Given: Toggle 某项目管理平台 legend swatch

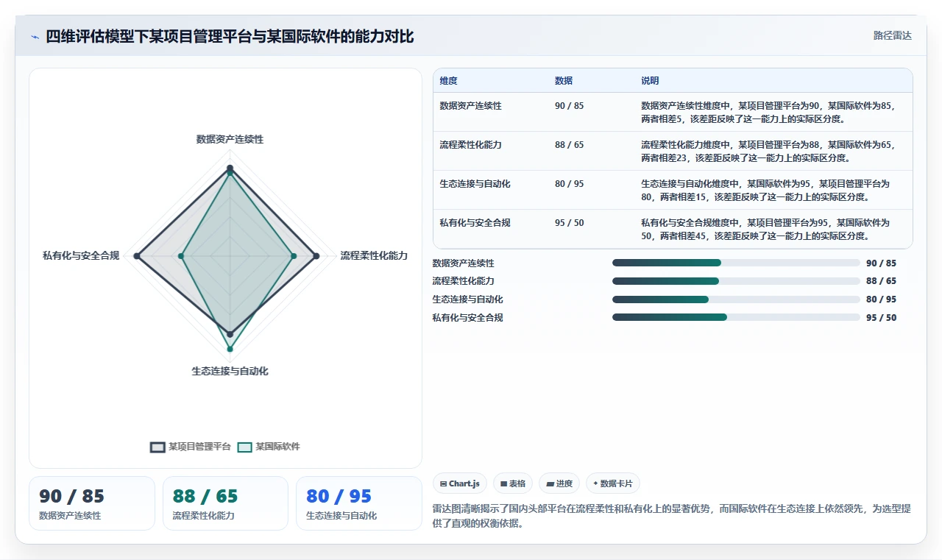Looking at the screenshot, I should tap(157, 447).
